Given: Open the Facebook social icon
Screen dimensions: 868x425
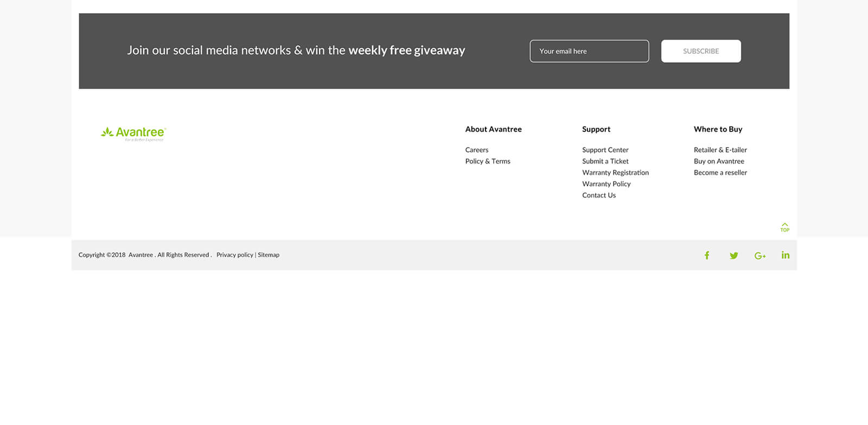Looking at the screenshot, I should pyautogui.click(x=707, y=256).
